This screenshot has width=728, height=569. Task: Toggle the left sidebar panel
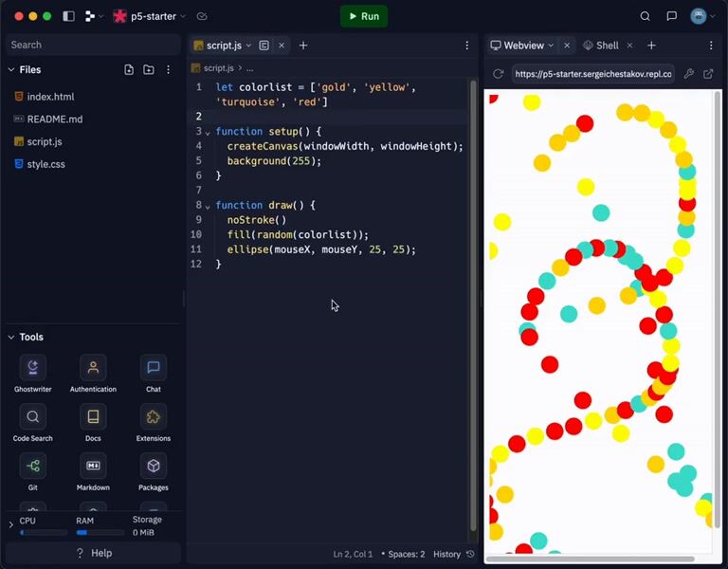coord(68,16)
